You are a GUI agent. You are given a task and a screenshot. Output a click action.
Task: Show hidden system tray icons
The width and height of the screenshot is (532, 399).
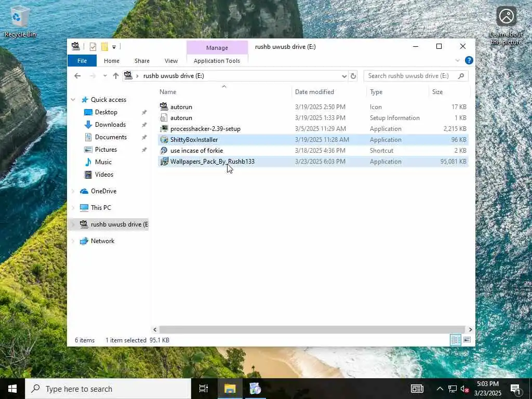(440, 389)
